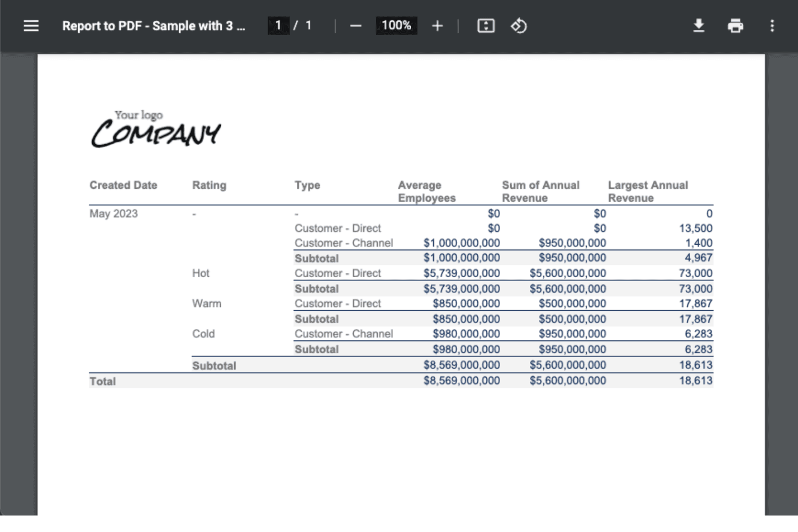
Task: Select the page number input field
Action: 278,26
